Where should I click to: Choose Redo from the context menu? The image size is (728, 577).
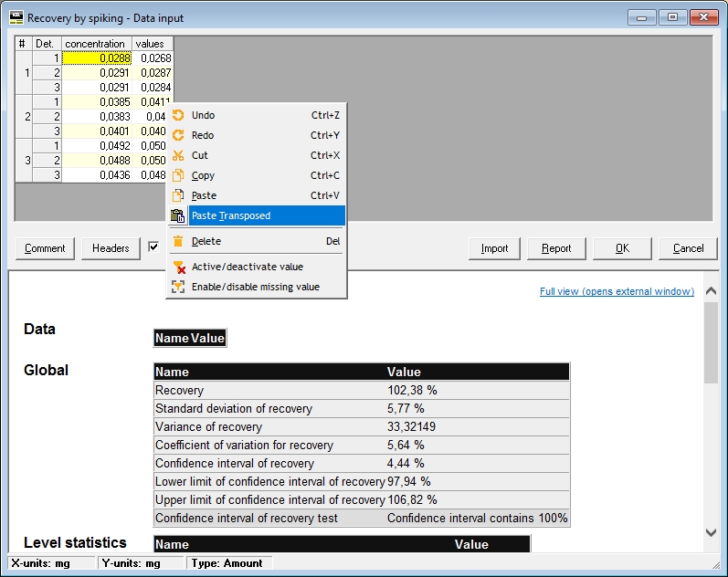pos(257,135)
